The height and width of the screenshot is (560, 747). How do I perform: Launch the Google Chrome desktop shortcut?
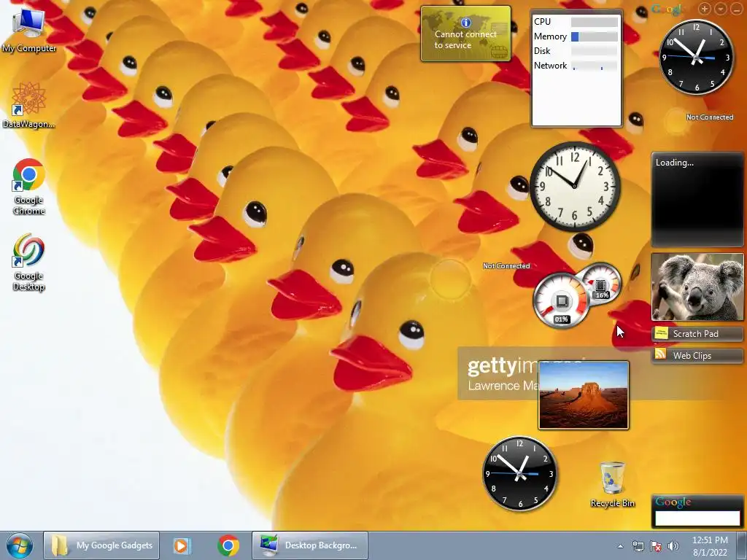click(x=28, y=186)
